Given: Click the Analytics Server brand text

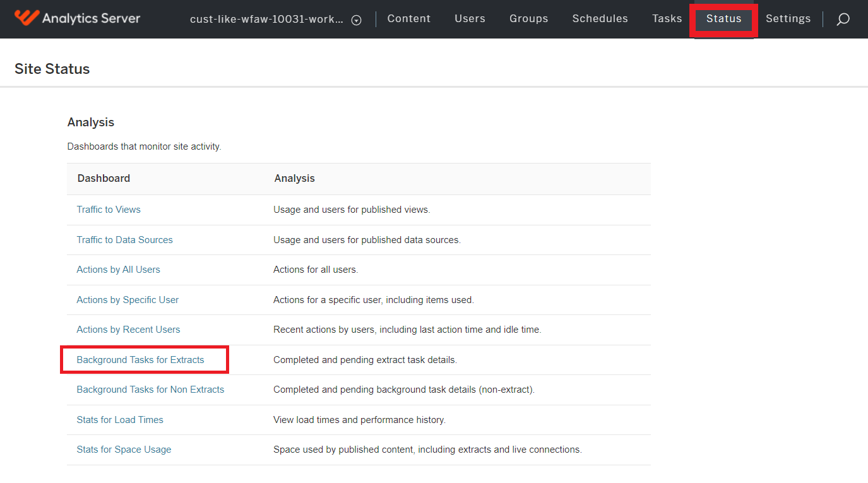Looking at the screenshot, I should [91, 18].
